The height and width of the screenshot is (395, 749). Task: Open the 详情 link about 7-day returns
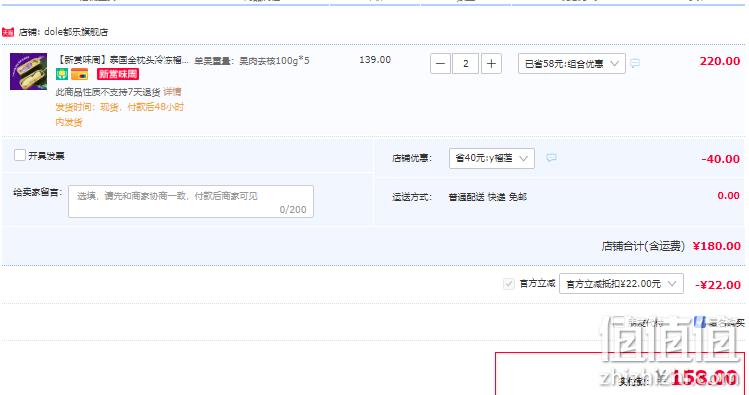pyautogui.click(x=172, y=92)
